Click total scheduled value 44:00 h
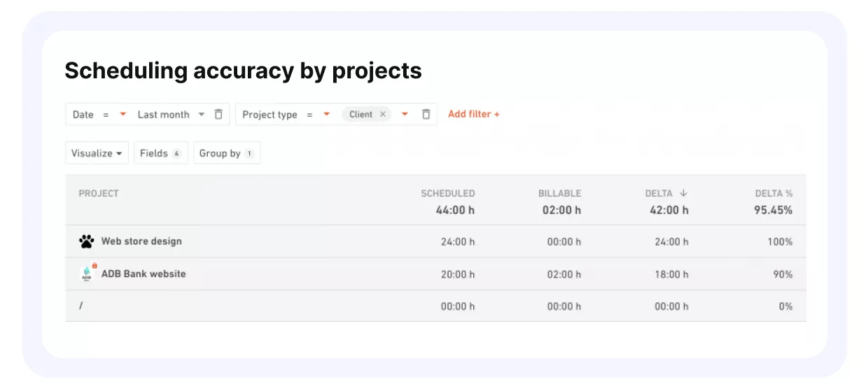 [x=455, y=210]
